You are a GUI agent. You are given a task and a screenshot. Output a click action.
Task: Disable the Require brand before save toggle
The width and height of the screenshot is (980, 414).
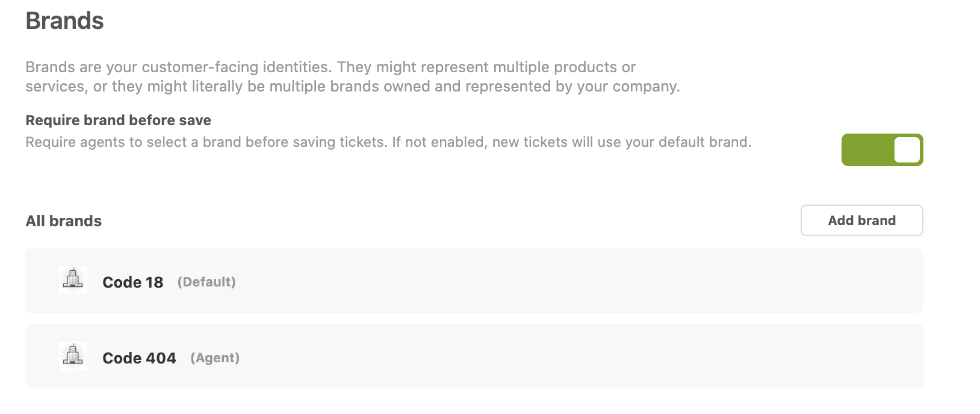point(882,150)
